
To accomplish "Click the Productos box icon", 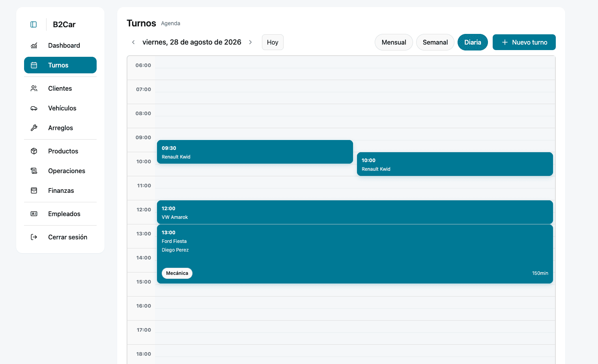I will click(x=34, y=151).
